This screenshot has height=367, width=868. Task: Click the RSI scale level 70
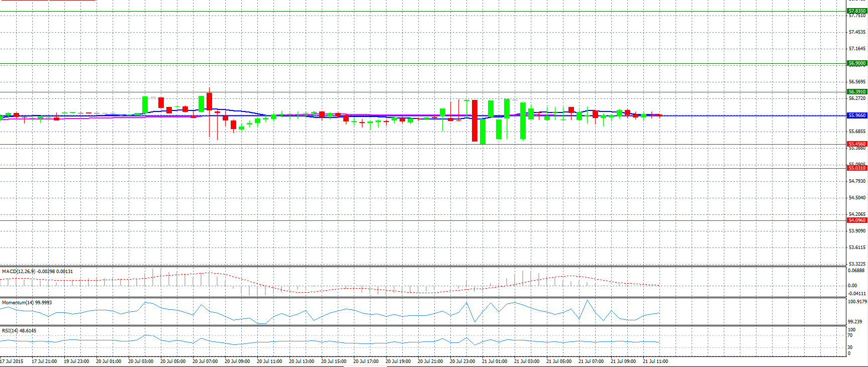850,335
